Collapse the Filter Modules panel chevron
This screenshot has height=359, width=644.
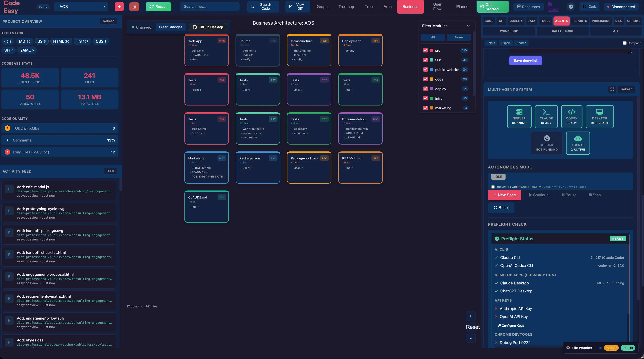(x=468, y=26)
